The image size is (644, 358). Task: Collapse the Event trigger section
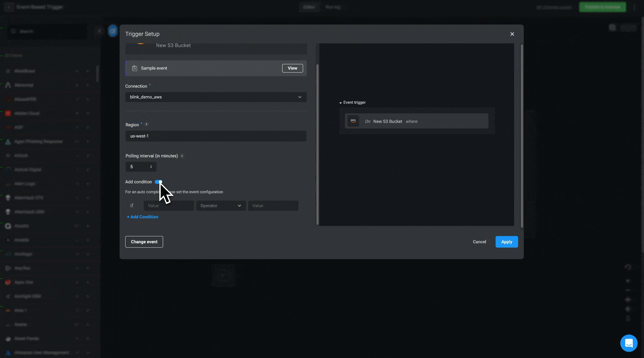click(341, 103)
